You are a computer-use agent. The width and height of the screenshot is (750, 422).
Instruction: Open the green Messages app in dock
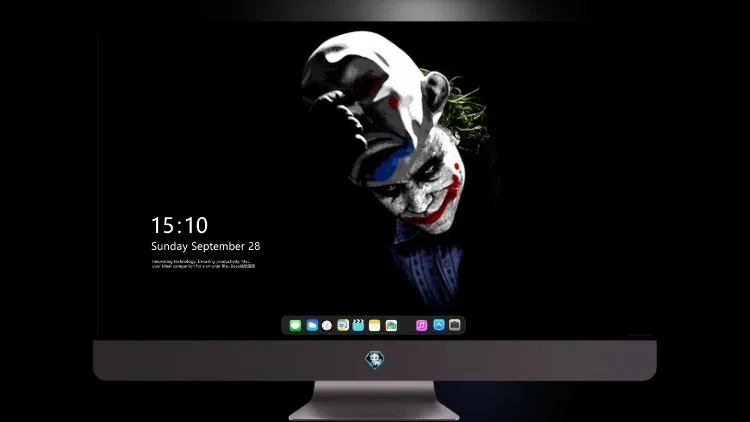[x=295, y=325]
